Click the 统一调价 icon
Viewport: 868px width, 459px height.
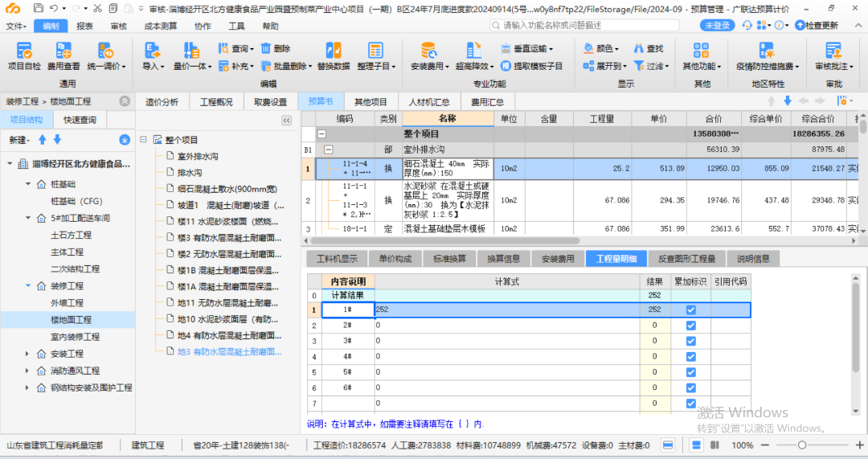pyautogui.click(x=105, y=51)
